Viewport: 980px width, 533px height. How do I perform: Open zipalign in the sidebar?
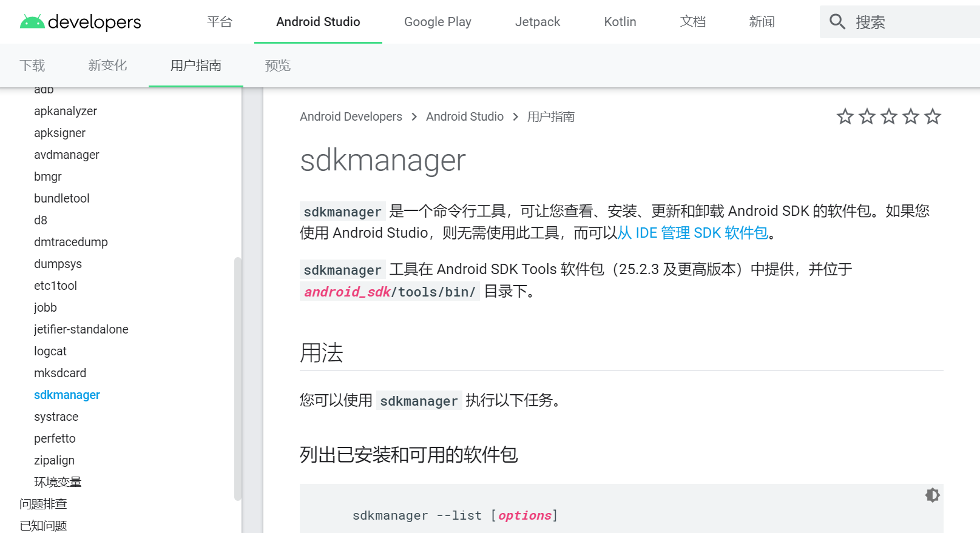coord(54,460)
